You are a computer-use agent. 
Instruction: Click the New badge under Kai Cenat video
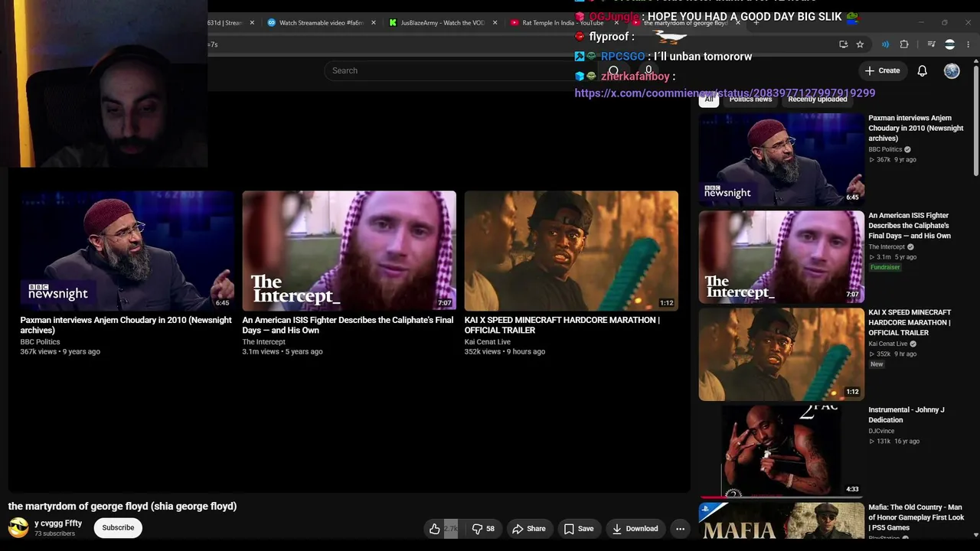click(877, 365)
